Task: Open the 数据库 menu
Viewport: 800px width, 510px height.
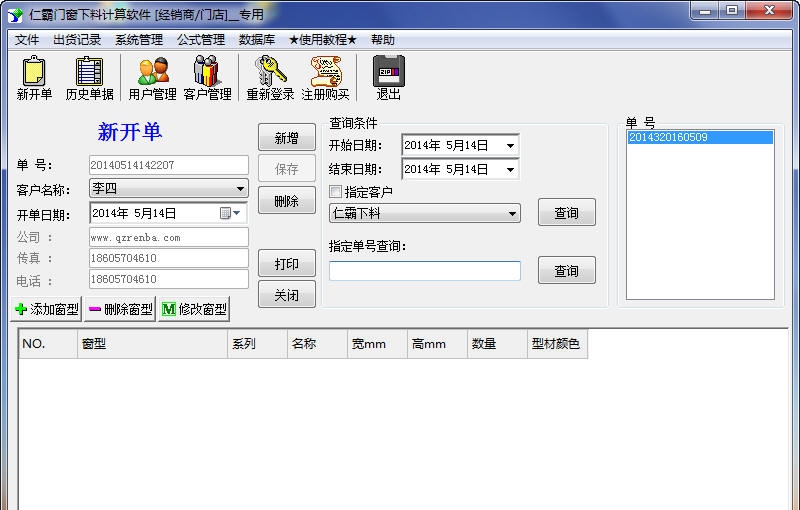Action: click(257, 40)
